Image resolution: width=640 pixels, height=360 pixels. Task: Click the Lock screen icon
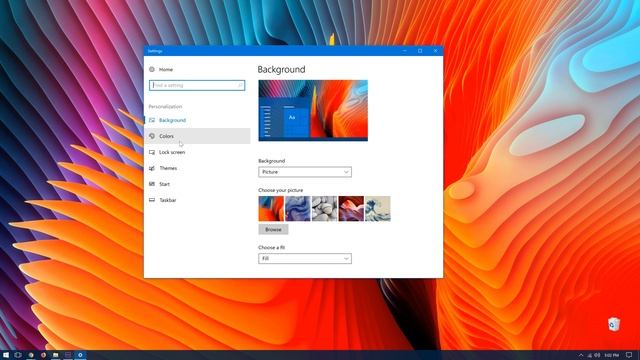tap(152, 152)
